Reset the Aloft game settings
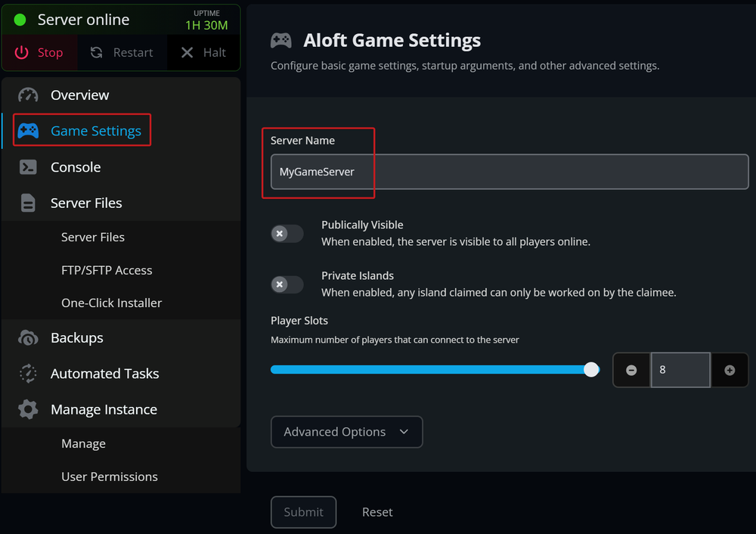Image resolution: width=756 pixels, height=534 pixels. (377, 512)
